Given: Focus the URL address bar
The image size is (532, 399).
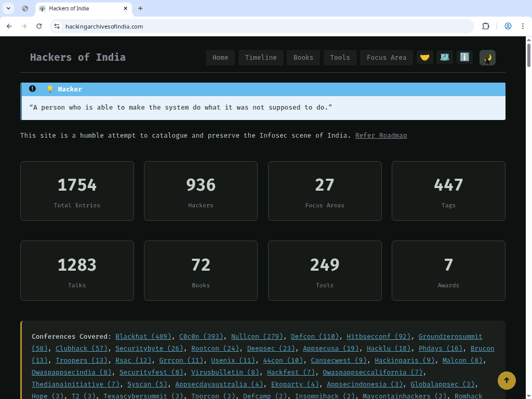Looking at the screenshot, I should coord(260,26).
